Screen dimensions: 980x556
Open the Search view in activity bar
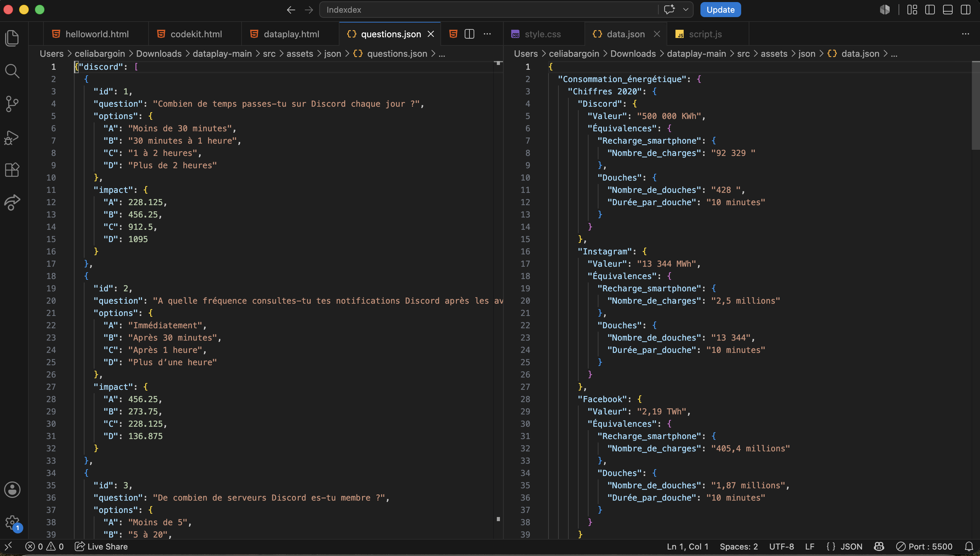point(12,71)
